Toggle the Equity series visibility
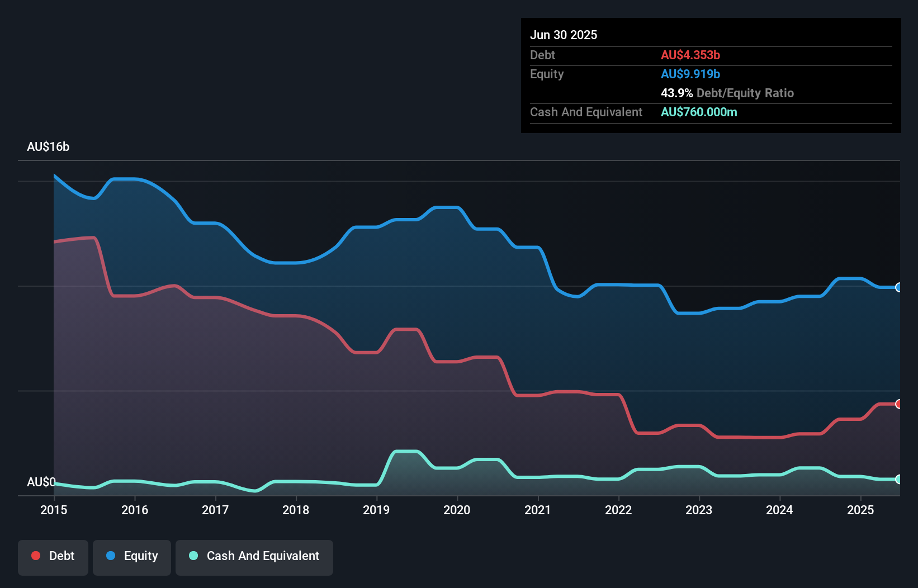The height and width of the screenshot is (588, 918). (x=132, y=556)
